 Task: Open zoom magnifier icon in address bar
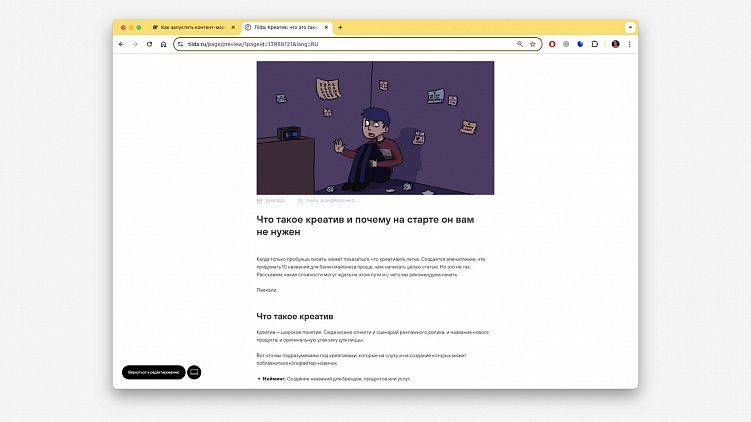pyautogui.click(x=520, y=44)
